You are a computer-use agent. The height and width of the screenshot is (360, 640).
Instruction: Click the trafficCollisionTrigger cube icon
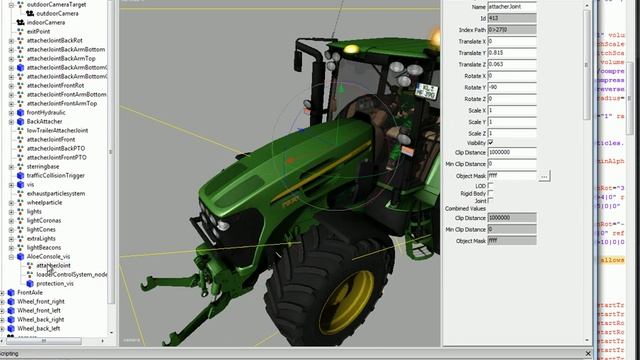coord(20,176)
